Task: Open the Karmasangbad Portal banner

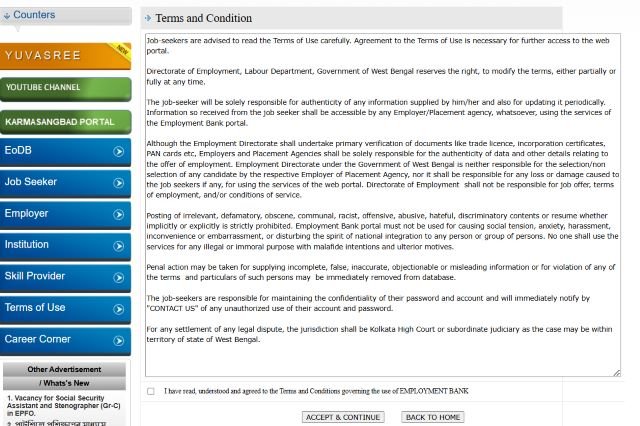Action: point(65,122)
